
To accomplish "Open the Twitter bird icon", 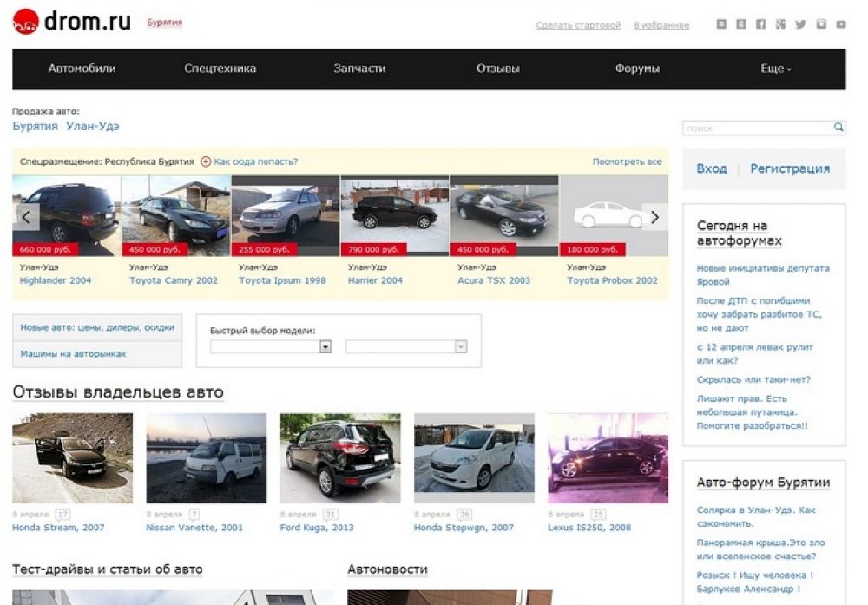I will click(800, 23).
